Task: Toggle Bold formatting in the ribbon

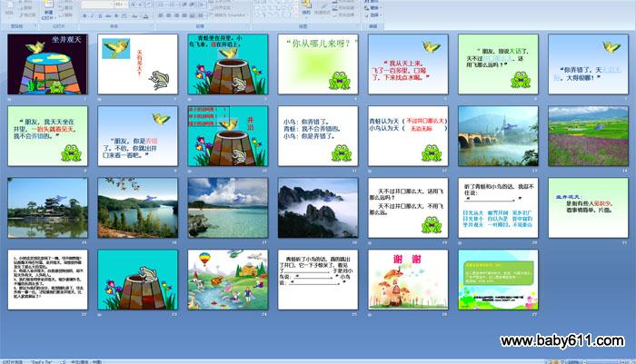Action: click(84, 15)
